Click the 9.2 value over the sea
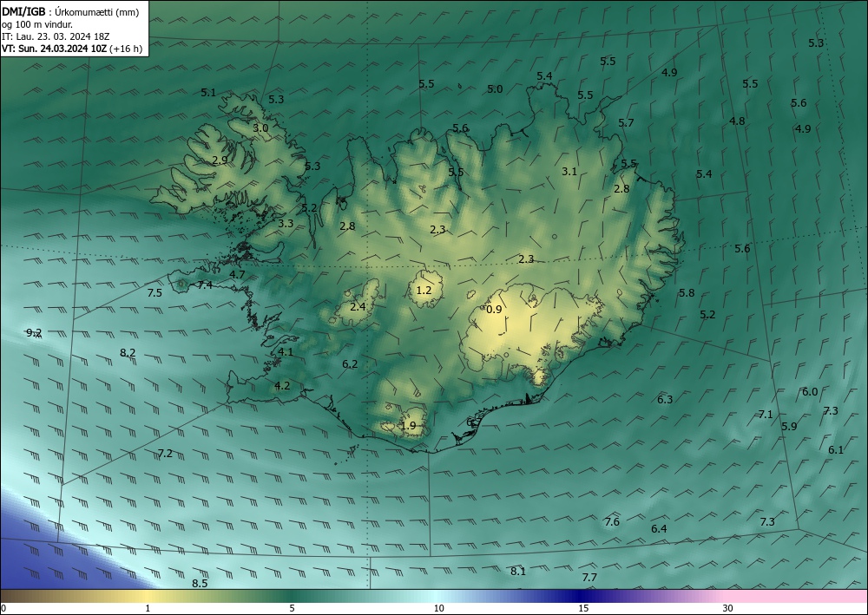 (x=34, y=332)
